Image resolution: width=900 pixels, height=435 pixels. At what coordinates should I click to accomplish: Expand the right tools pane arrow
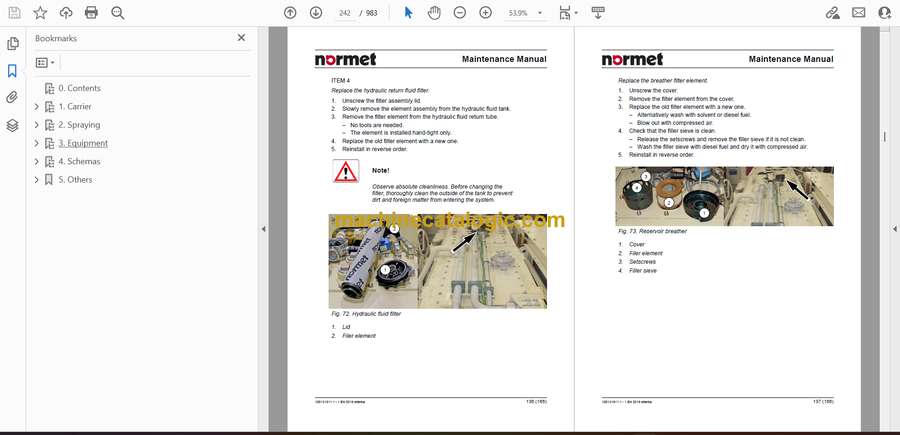point(894,229)
